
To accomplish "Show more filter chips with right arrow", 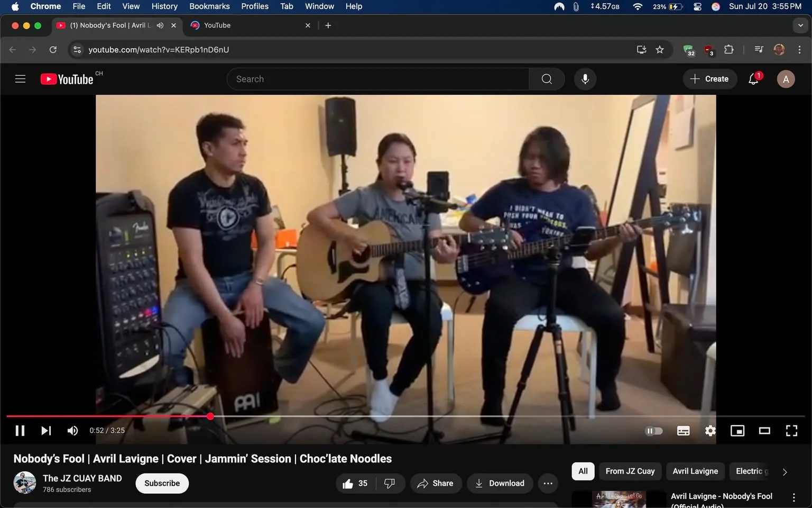I will coord(785,471).
